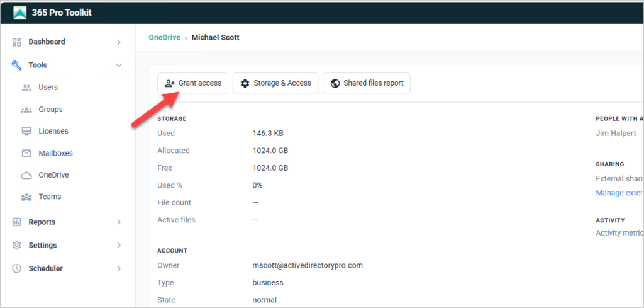Expand the Scheduler menu chevron
Image resolution: width=644 pixels, height=308 pixels.
coord(119,268)
